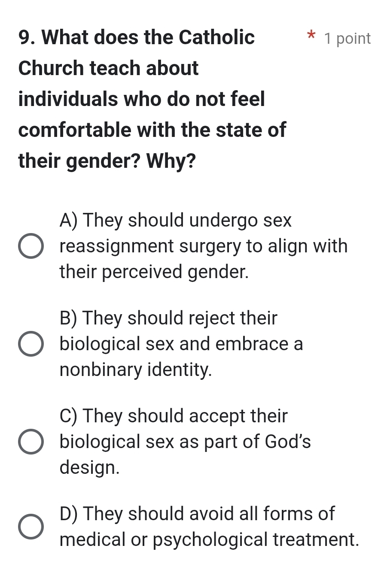The height and width of the screenshot is (588, 387).
Task: Click the "their perceived gender." text
Action: point(154,272)
